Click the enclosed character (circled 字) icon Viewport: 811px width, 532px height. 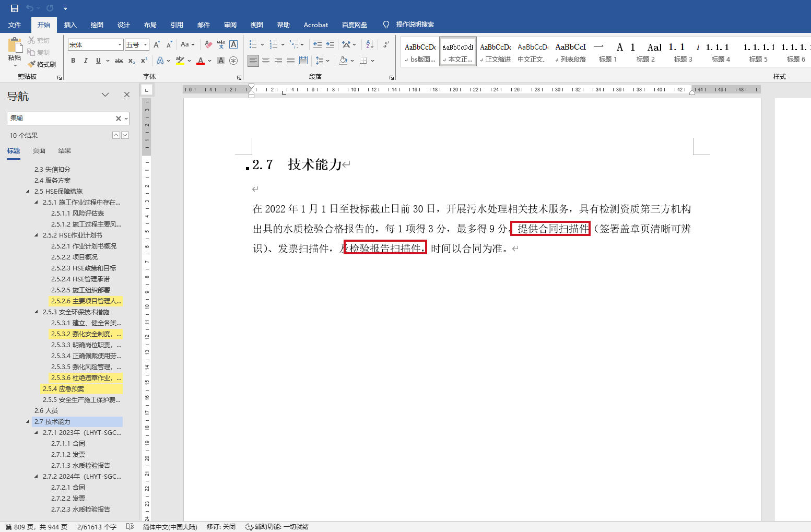coord(233,61)
